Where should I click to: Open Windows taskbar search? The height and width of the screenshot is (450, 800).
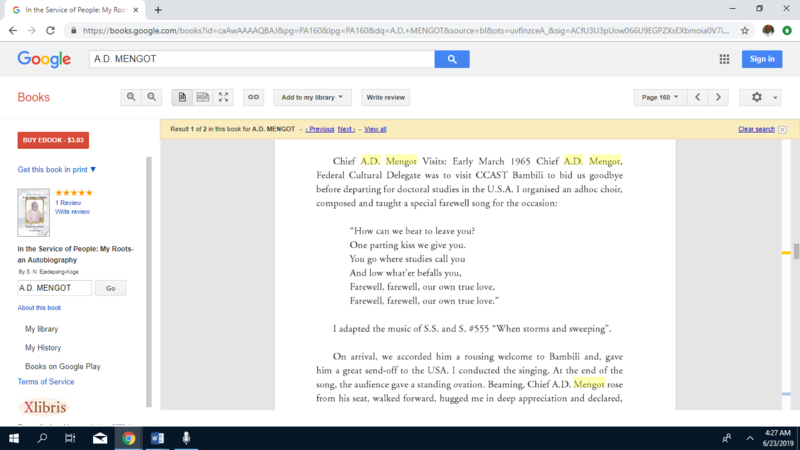coord(42,438)
